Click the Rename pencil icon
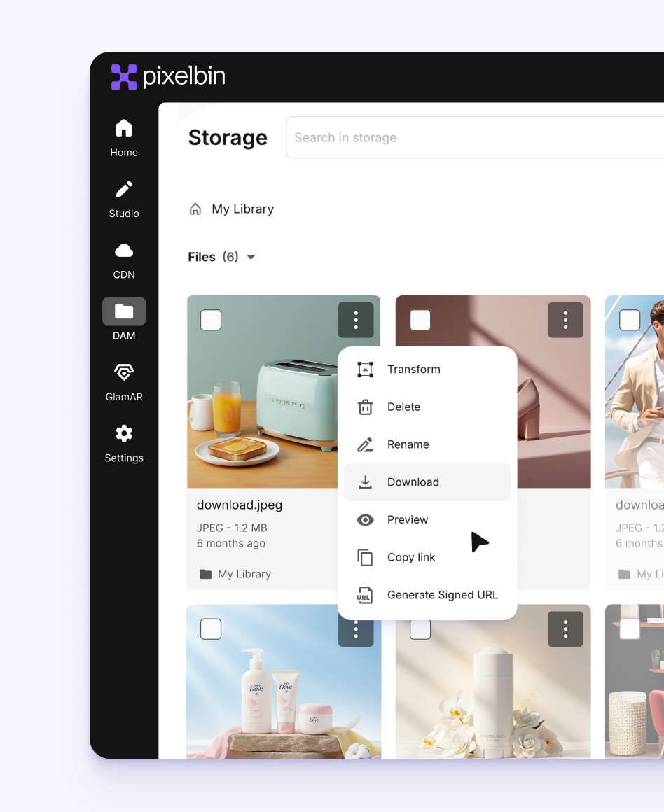The image size is (664, 812). tap(366, 444)
